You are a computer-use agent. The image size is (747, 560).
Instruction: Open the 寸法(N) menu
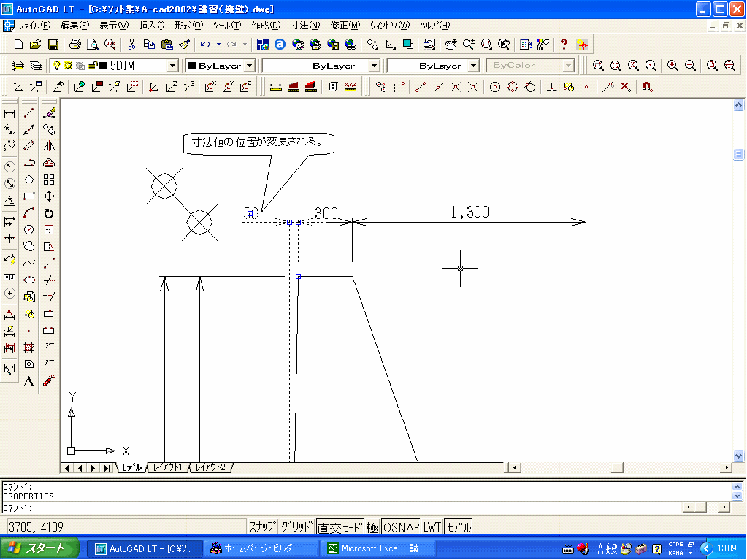[305, 26]
